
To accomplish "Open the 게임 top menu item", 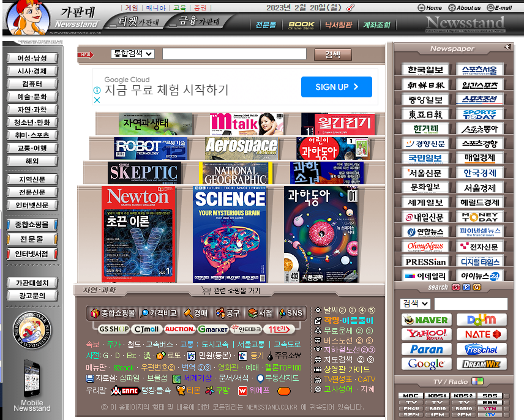I will click(x=132, y=8).
